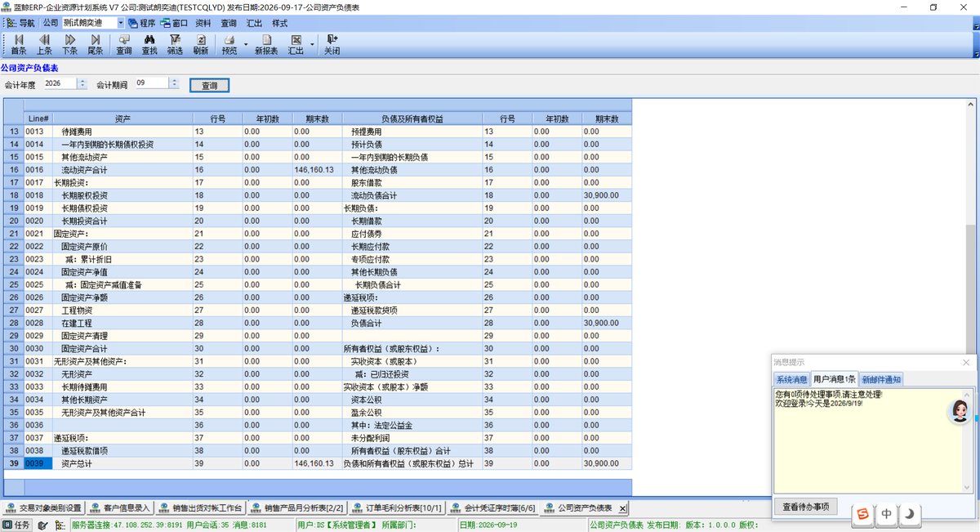This screenshot has height=532, width=980.
Task: Switch to the 订单毛利分析表[10/1] tab
Action: [397, 508]
